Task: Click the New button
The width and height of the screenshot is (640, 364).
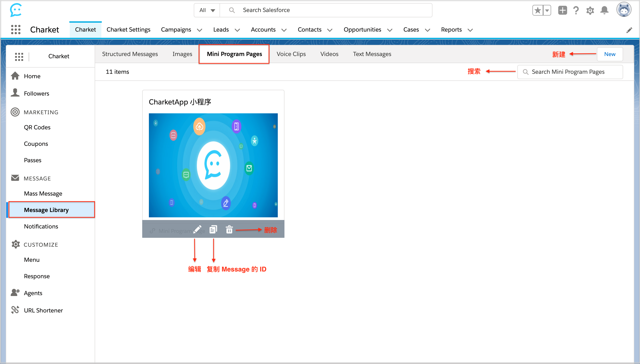Action: [610, 54]
